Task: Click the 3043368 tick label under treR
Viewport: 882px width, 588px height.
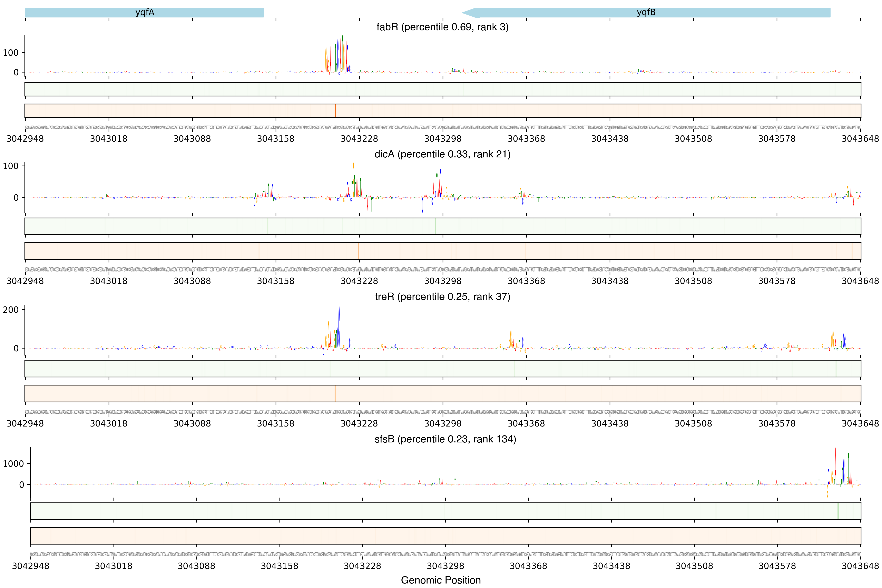Action: point(526,423)
